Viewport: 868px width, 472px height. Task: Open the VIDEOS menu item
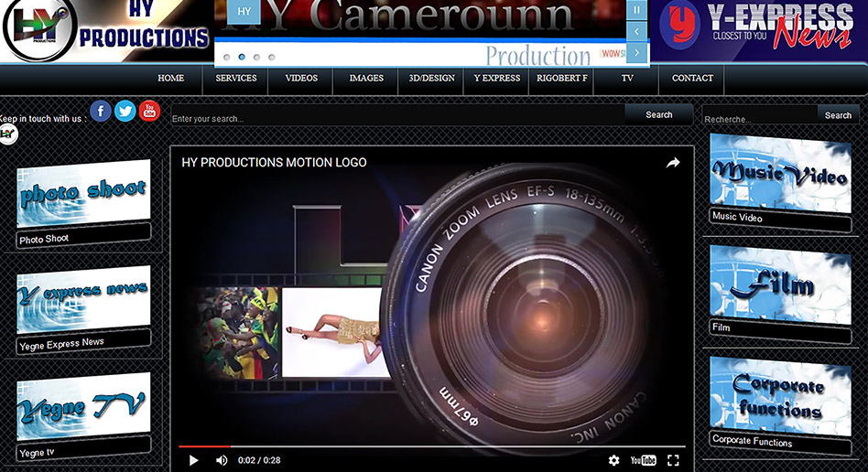tap(301, 78)
